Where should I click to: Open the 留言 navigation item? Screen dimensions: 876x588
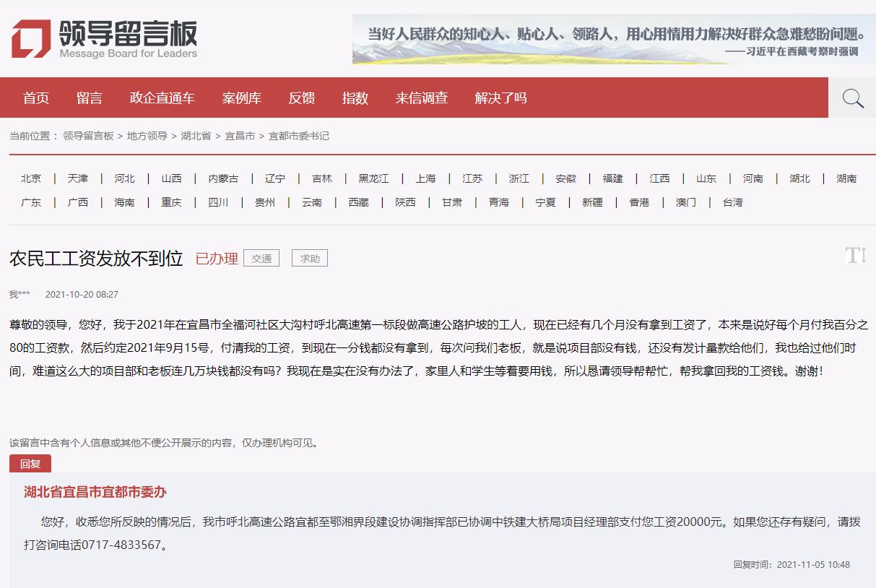[90, 98]
